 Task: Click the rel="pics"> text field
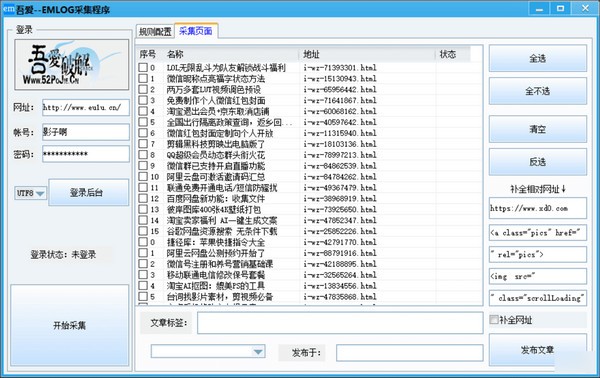538,254
